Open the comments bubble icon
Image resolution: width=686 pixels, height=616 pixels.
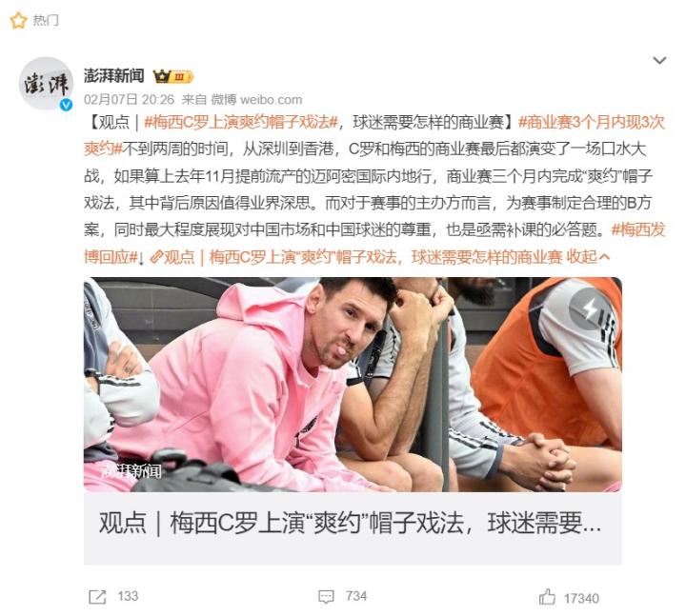[326, 597]
